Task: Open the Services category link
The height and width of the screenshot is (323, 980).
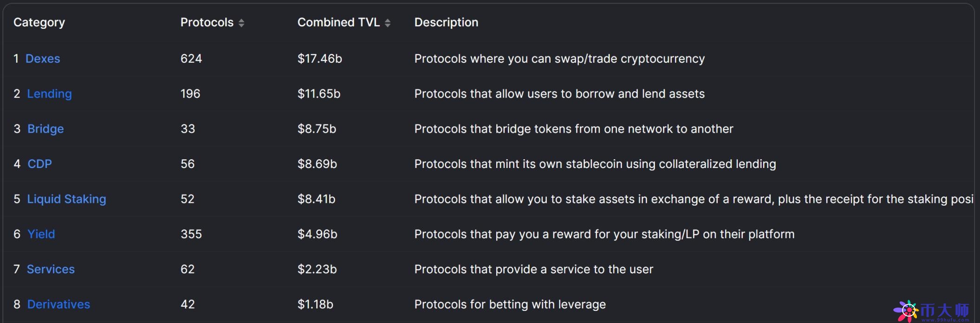Action: click(x=51, y=269)
